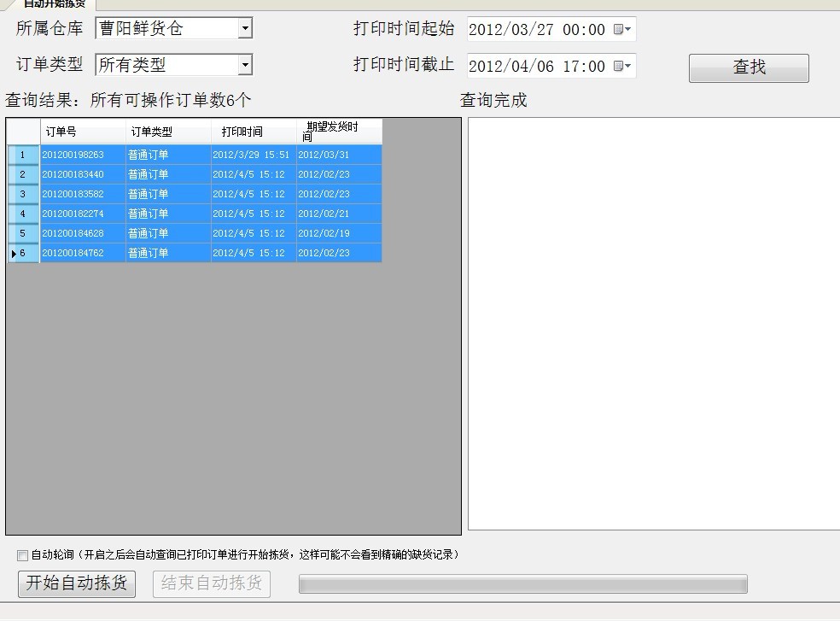Image resolution: width=840 pixels, height=621 pixels.
Task: Click order number 201200183582
Action: (83, 194)
